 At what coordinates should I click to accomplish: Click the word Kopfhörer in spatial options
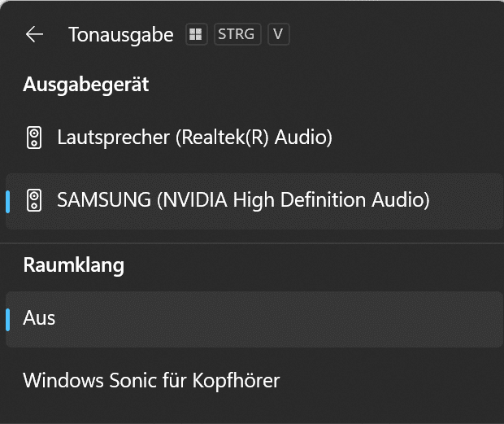237,381
